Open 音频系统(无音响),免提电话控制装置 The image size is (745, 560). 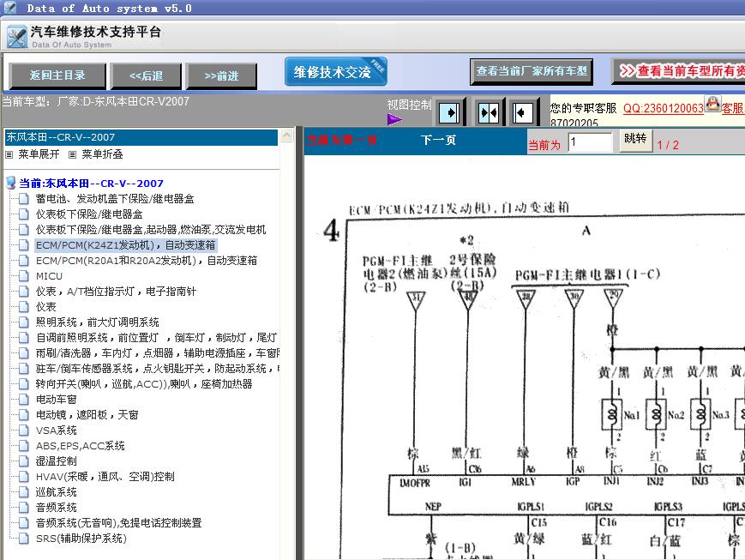point(119,523)
